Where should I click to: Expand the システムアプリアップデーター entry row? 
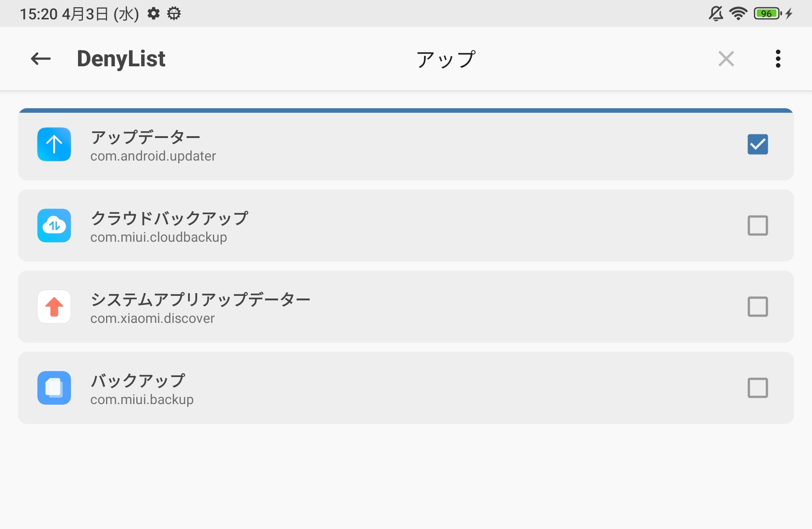406,307
